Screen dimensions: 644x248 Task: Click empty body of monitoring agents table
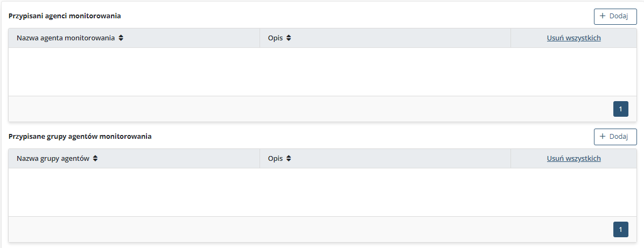coord(322,72)
